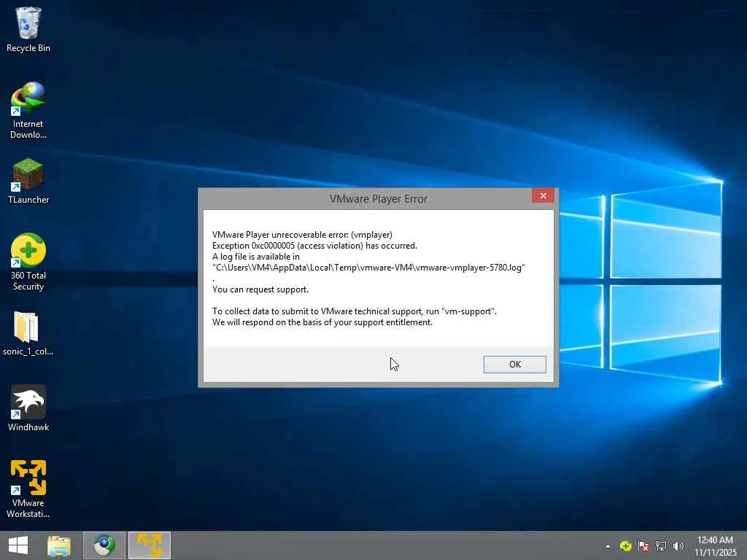The height and width of the screenshot is (560, 747).
Task: Open the Action Center flag tray icon
Action: point(643,546)
